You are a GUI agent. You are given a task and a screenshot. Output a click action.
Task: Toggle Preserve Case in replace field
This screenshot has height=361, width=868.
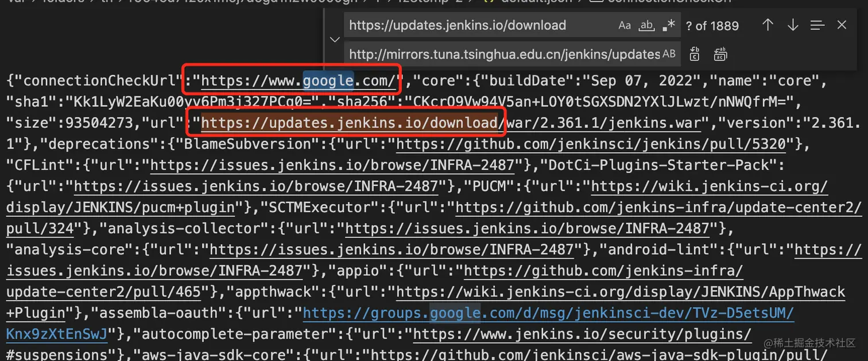pos(669,54)
